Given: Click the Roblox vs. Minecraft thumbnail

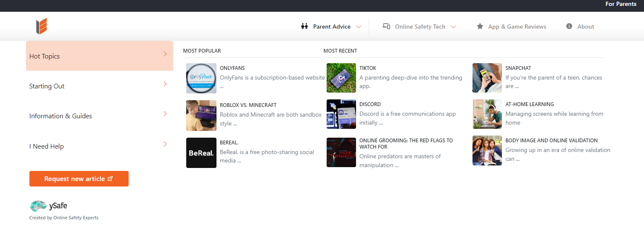Looking at the screenshot, I should pos(201,115).
